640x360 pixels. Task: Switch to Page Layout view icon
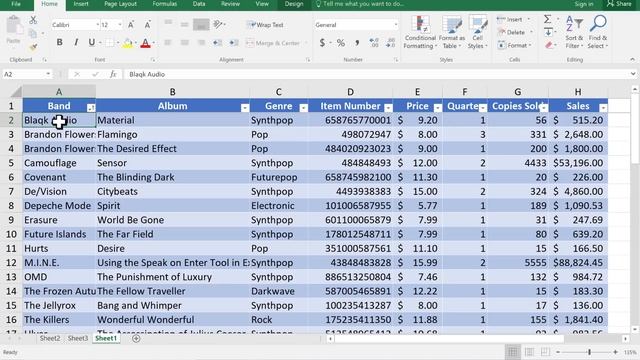(x=529, y=352)
